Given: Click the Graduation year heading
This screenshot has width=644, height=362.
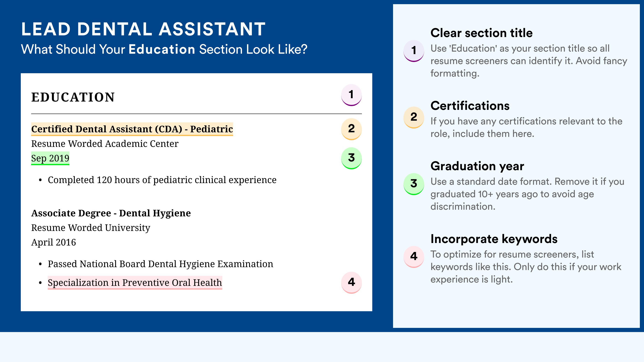Looking at the screenshot, I should (477, 166).
